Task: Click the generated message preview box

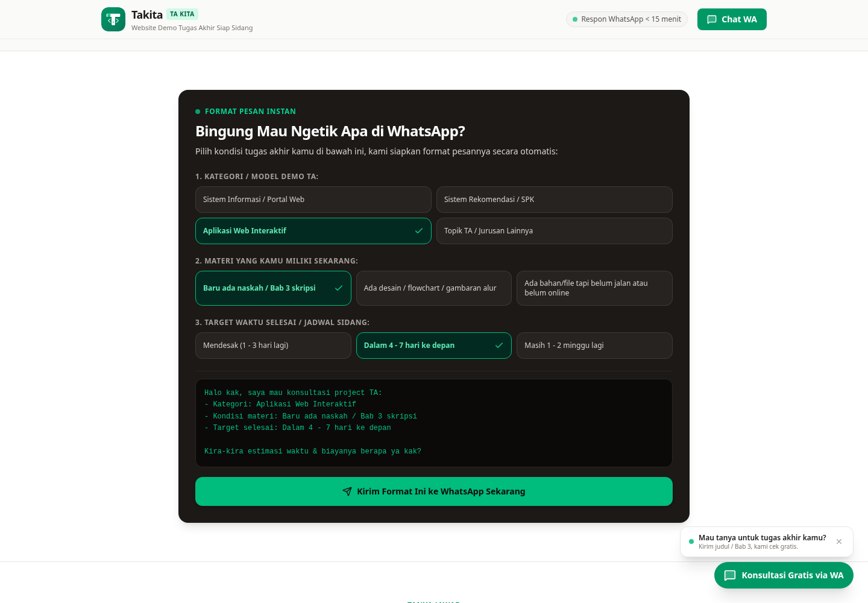Action: coord(434,423)
